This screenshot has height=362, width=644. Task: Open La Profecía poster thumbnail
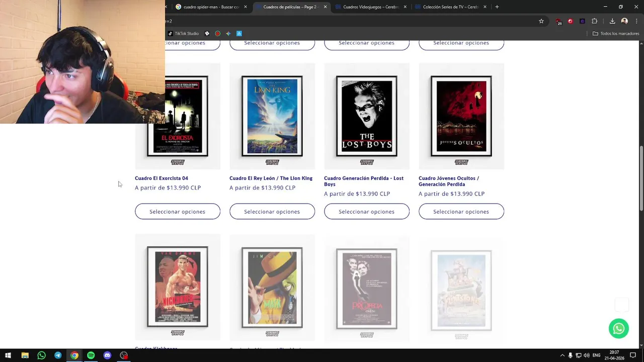coord(367,288)
